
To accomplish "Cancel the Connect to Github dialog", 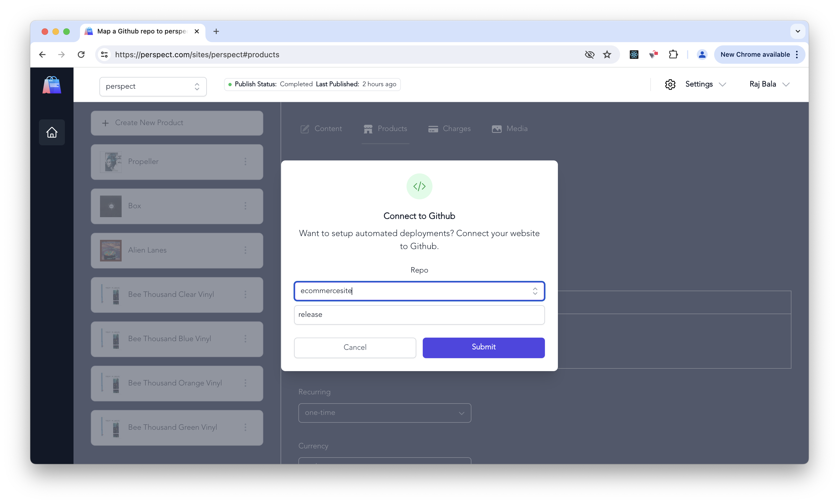I will (355, 347).
